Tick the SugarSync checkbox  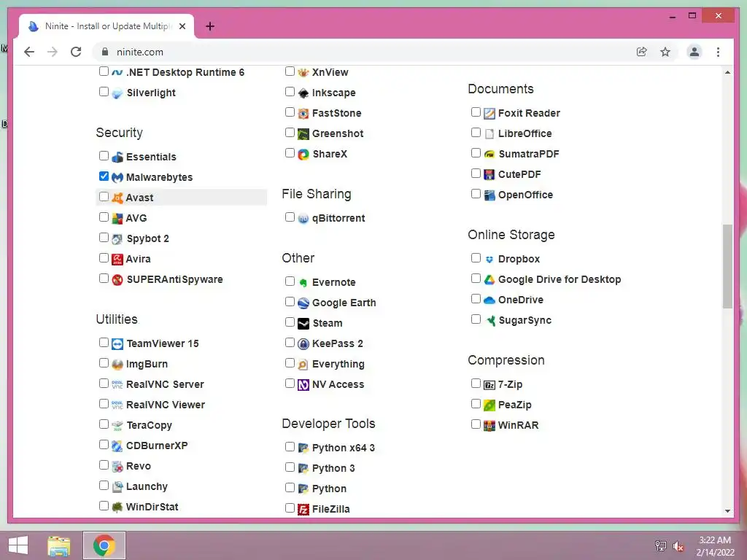point(476,319)
